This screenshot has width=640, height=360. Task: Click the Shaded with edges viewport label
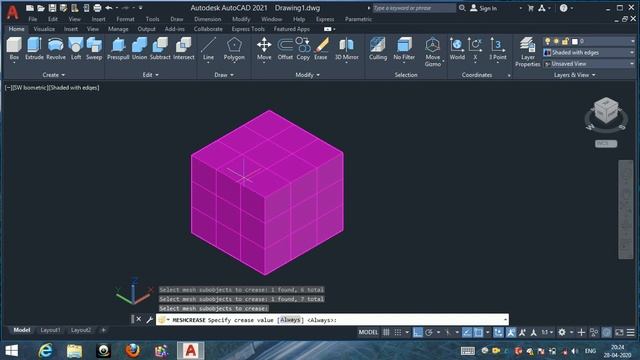74,87
